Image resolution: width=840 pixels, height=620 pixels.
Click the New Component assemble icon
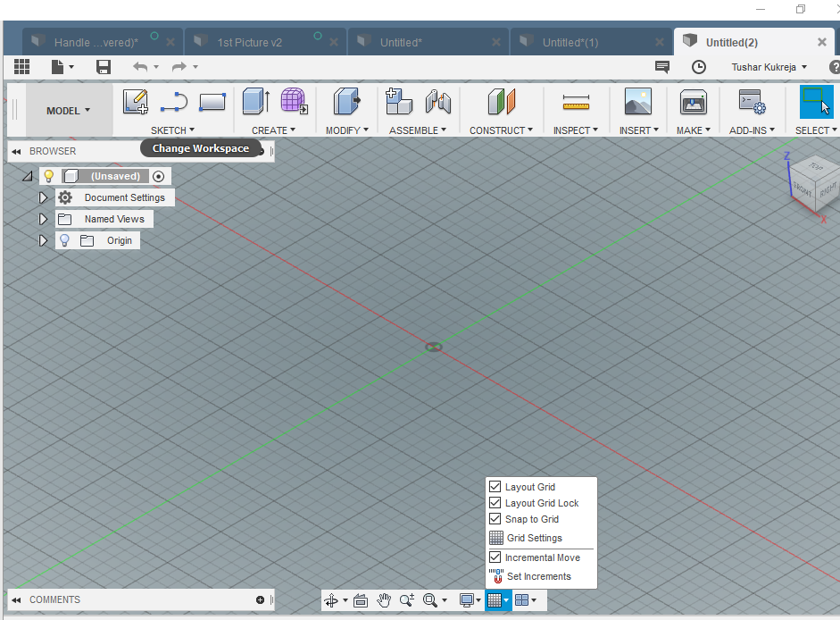[x=398, y=101]
